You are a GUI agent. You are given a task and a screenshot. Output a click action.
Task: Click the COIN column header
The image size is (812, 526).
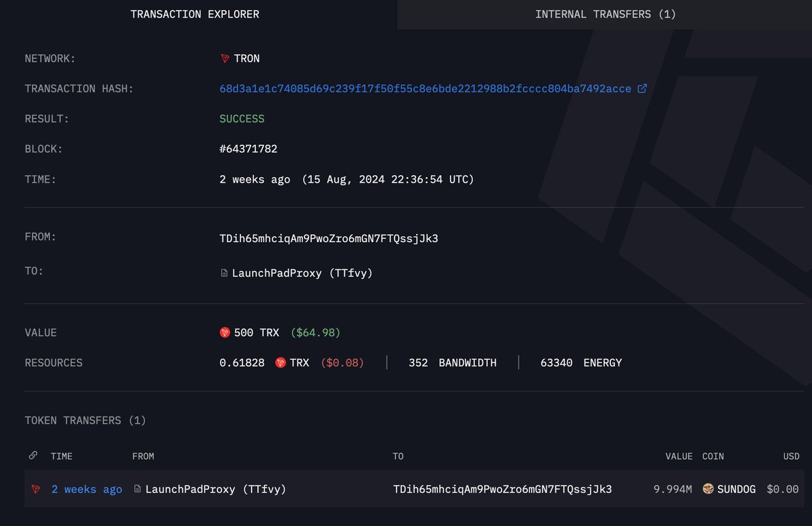pyautogui.click(x=713, y=456)
